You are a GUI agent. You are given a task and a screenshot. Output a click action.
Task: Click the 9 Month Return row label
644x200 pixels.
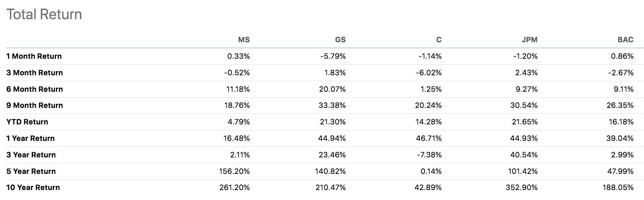point(35,105)
